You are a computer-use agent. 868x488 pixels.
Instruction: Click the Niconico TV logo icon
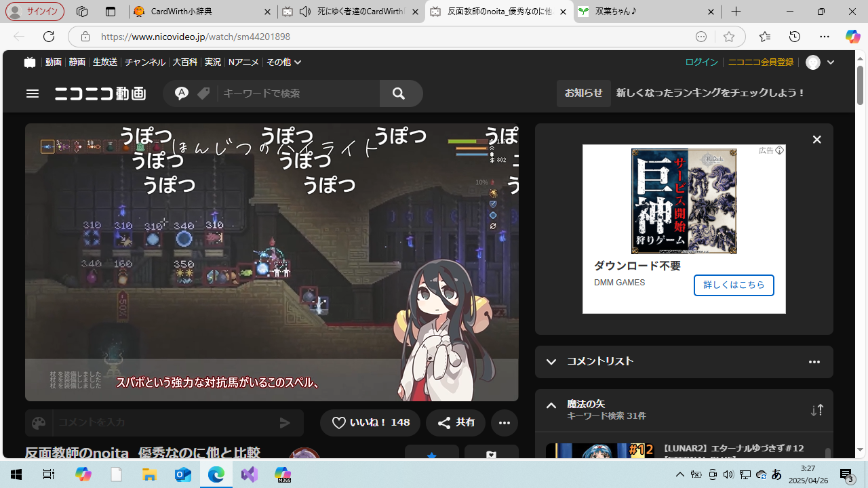[29, 62]
